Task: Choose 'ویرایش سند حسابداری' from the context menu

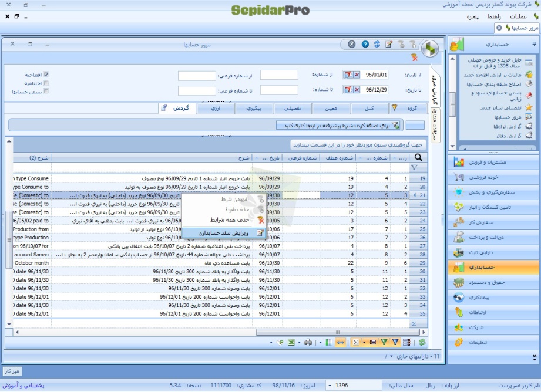Action: pyautogui.click(x=224, y=233)
